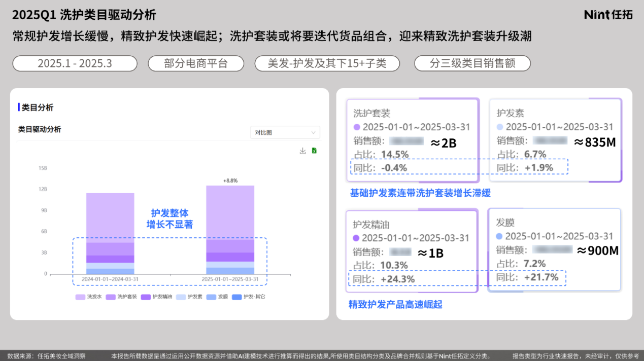The image size is (644, 361).
Task: Click the 6B y-axis label
Action: click(44, 231)
